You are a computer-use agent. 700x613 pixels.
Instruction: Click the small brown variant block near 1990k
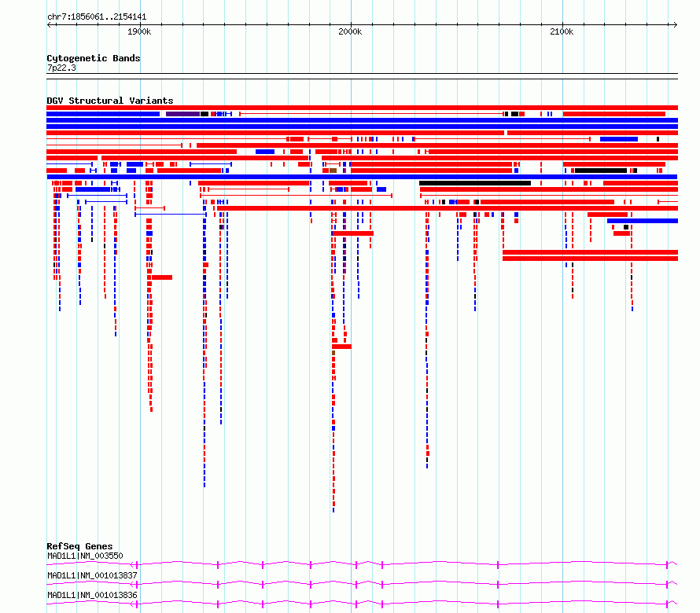(333, 171)
